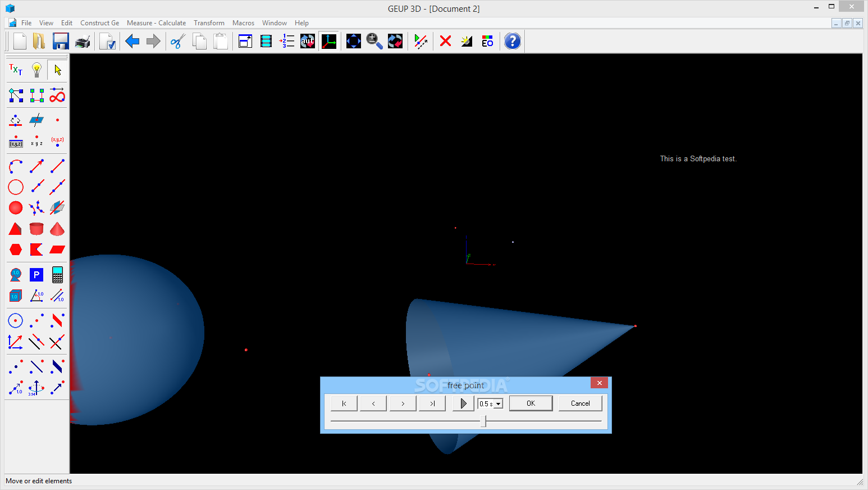Toggle the yellow arrow select tool
Viewport: 868px width, 490px height.
pos(57,70)
